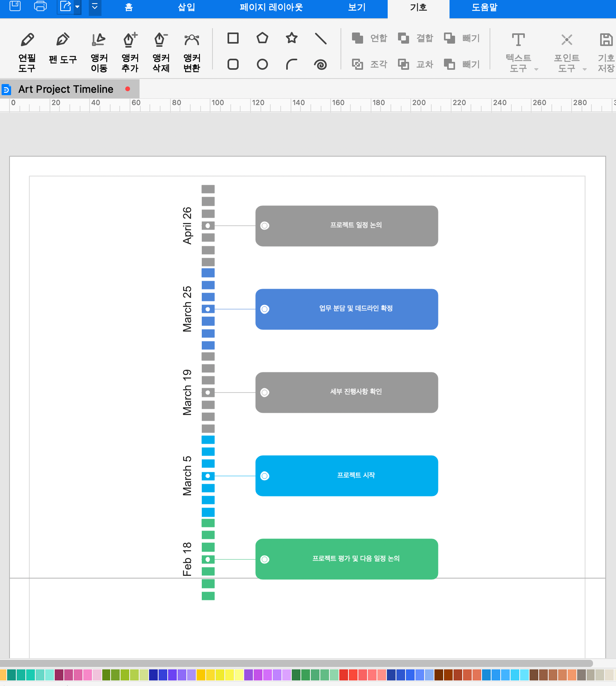616x686 pixels.
Task: Click the April 26 timeline marker dot
Action: tap(208, 226)
